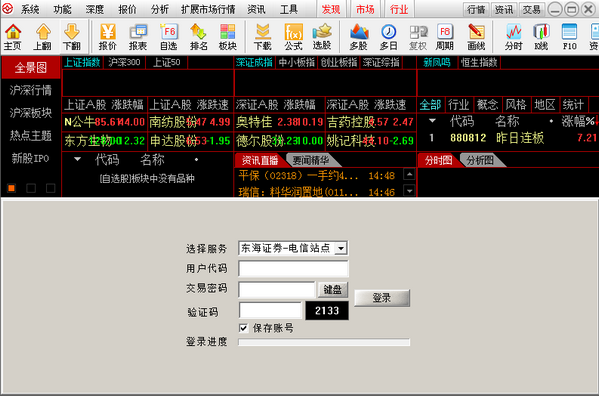The width and height of the screenshot is (599, 396).
Task: Toggle the orange page indicator square
Action: click(11, 188)
